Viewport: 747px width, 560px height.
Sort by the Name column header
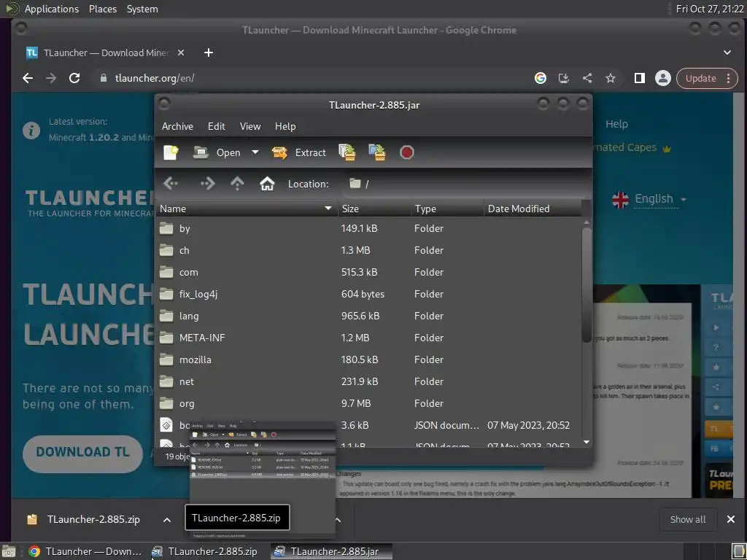[x=246, y=209]
